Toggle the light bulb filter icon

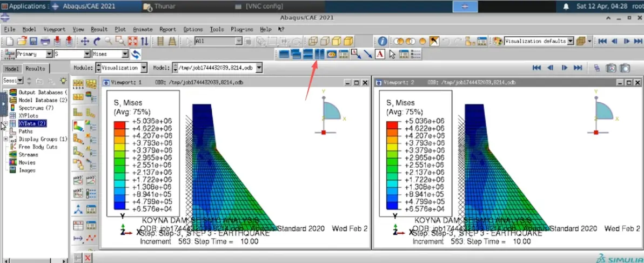(63, 81)
